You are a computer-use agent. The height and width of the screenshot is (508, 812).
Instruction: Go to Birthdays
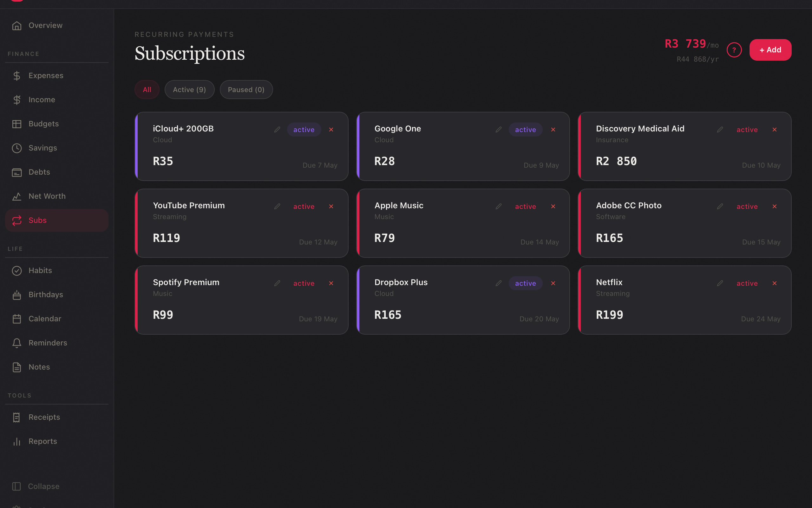point(57,295)
